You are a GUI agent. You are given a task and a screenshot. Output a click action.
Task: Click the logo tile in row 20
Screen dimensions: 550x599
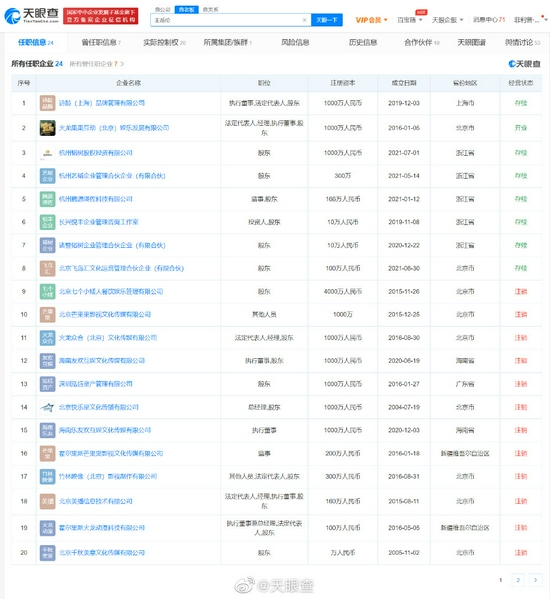(47, 553)
